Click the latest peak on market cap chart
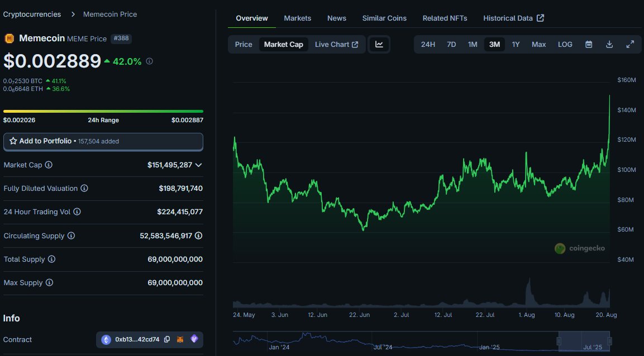644x356 pixels. (609, 95)
